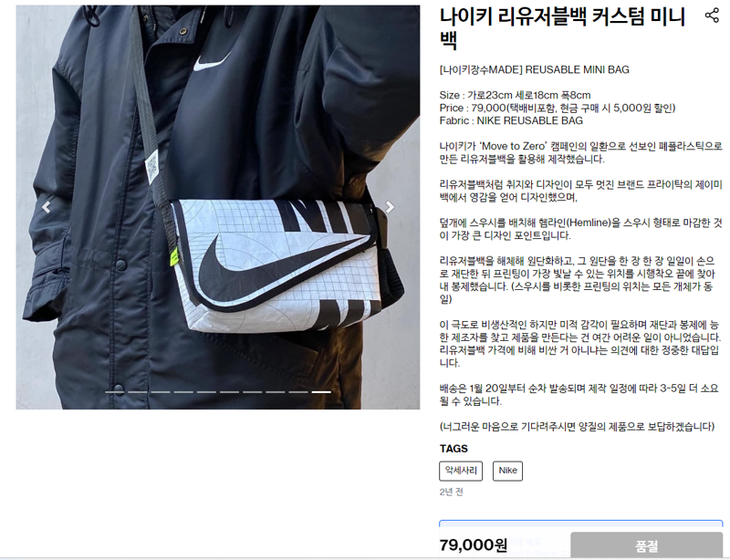Select the third carousel slide indicator
Screen dimensions: 730x560
(x=161, y=392)
